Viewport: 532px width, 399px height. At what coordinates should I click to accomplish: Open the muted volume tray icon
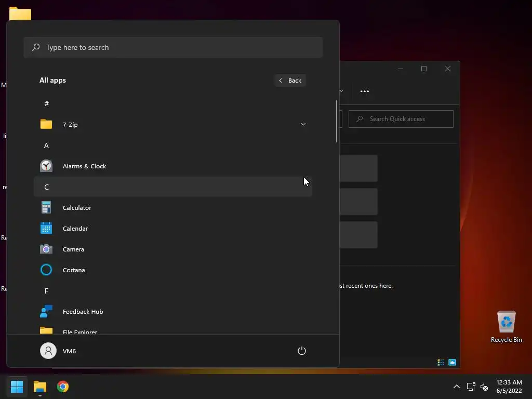[484, 387]
